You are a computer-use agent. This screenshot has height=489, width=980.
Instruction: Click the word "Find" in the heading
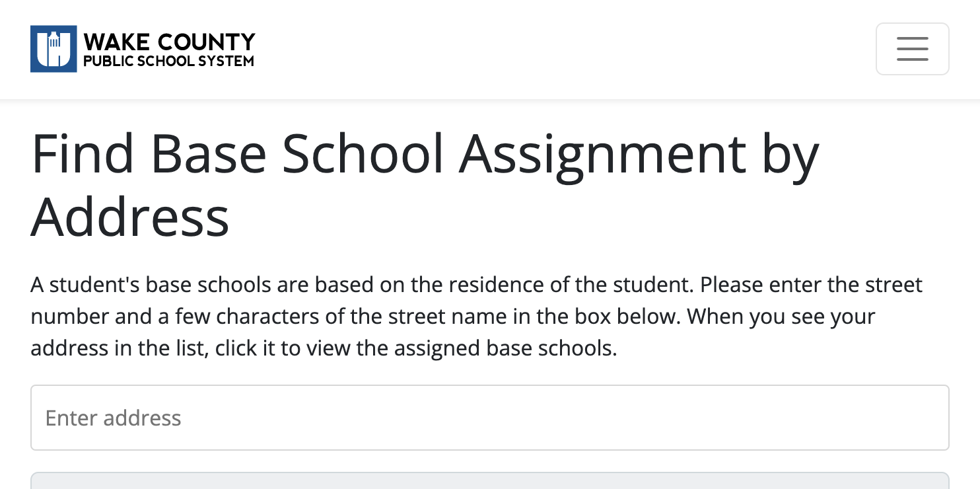83,155
